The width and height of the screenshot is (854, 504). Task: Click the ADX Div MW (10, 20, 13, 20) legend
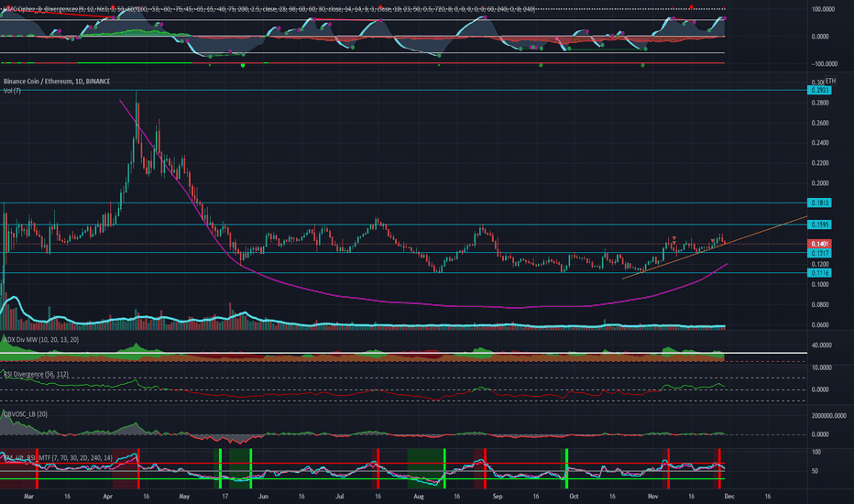coord(41,339)
